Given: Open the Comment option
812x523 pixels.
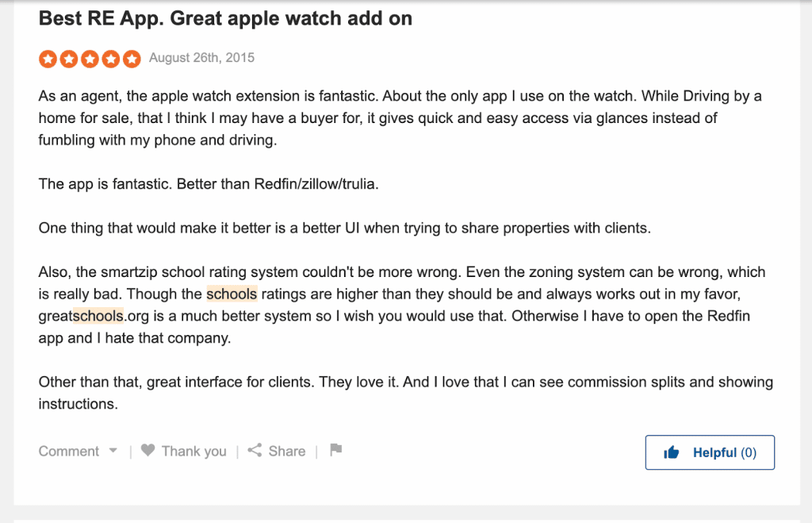Looking at the screenshot, I should click(x=69, y=451).
